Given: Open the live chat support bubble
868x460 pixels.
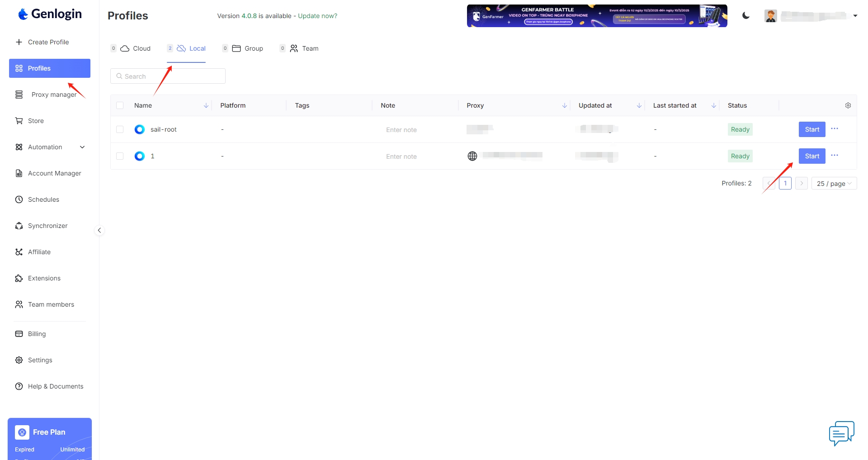Looking at the screenshot, I should (841, 433).
